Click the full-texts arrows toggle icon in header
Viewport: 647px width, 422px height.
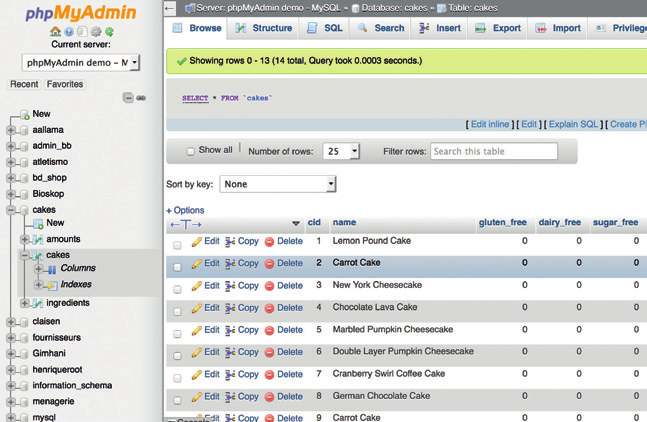[186, 225]
